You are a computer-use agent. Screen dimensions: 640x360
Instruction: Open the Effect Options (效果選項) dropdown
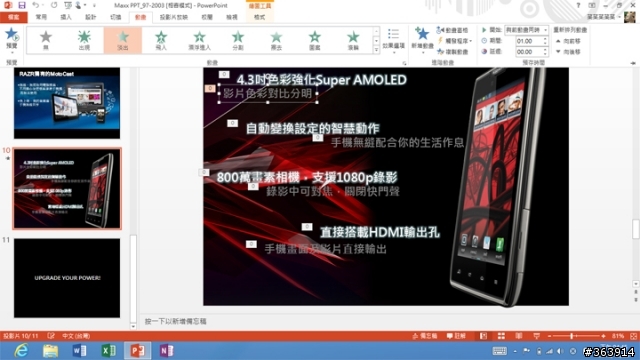point(393,41)
